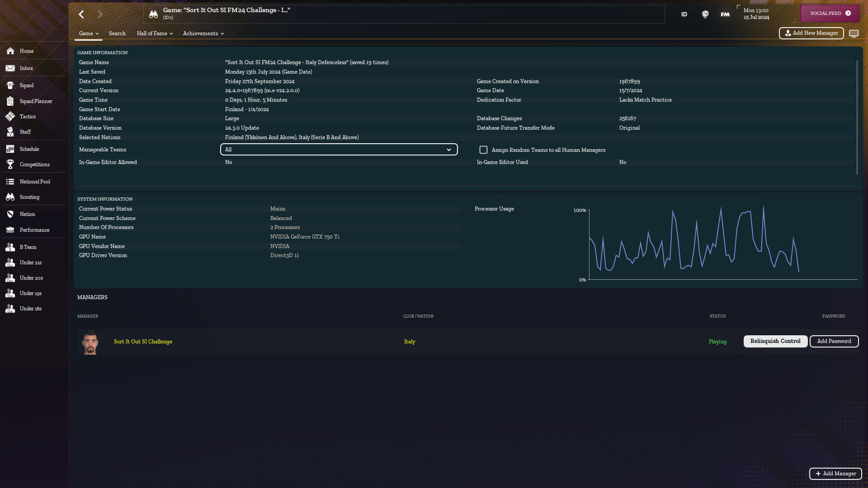Go forward with the right arrow
This screenshot has width=868, height=488.
point(100,14)
